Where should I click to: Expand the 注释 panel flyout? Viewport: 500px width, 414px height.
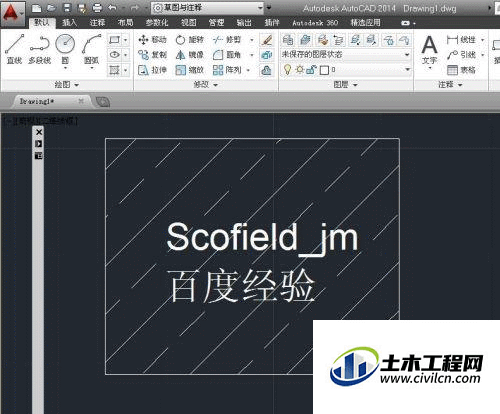450,85
